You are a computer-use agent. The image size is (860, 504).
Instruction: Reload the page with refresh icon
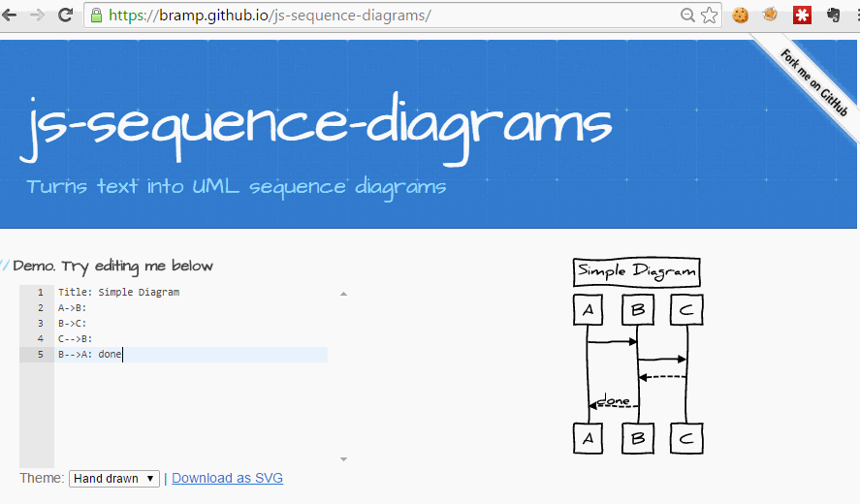coord(66,15)
